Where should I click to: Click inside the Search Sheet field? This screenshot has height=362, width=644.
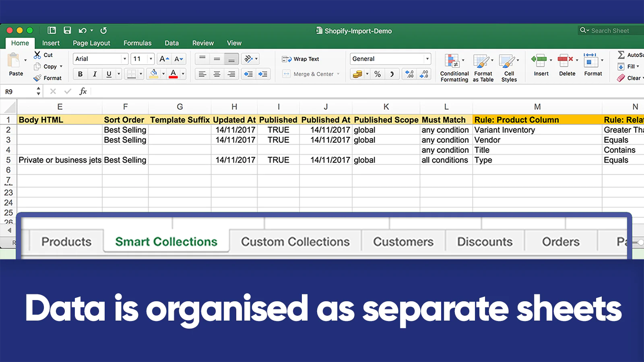[x=612, y=31]
